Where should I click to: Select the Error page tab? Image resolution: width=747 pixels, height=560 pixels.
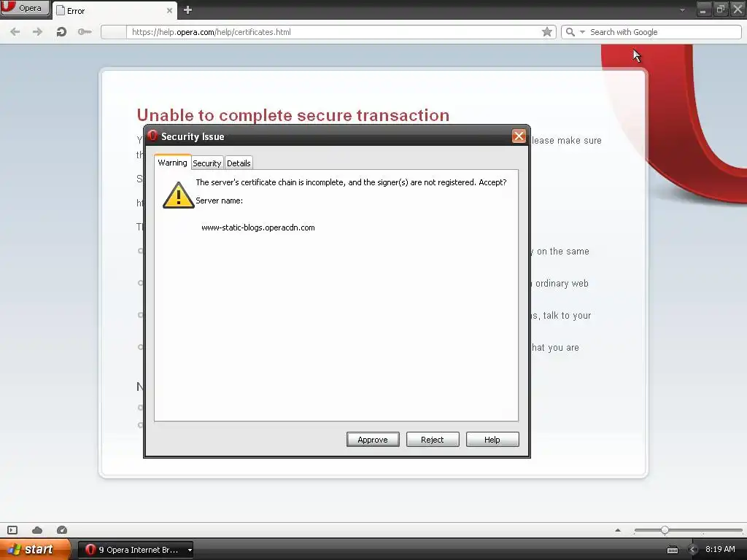[115, 10]
